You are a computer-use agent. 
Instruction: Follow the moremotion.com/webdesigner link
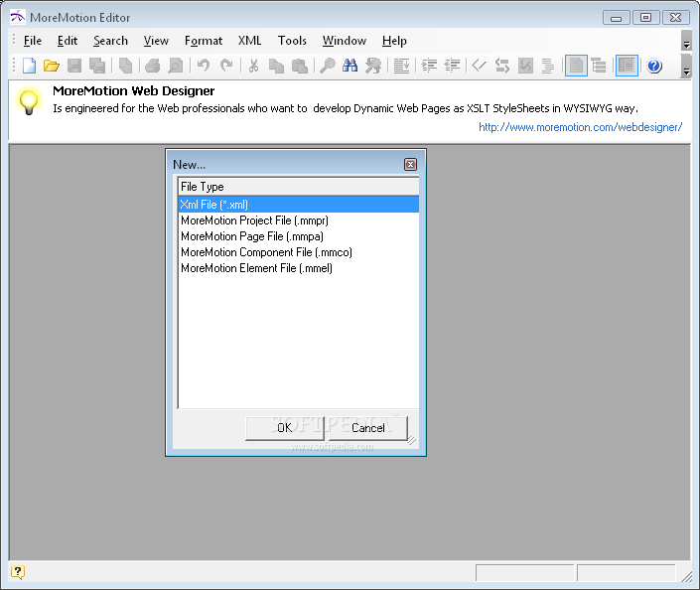pyautogui.click(x=581, y=127)
